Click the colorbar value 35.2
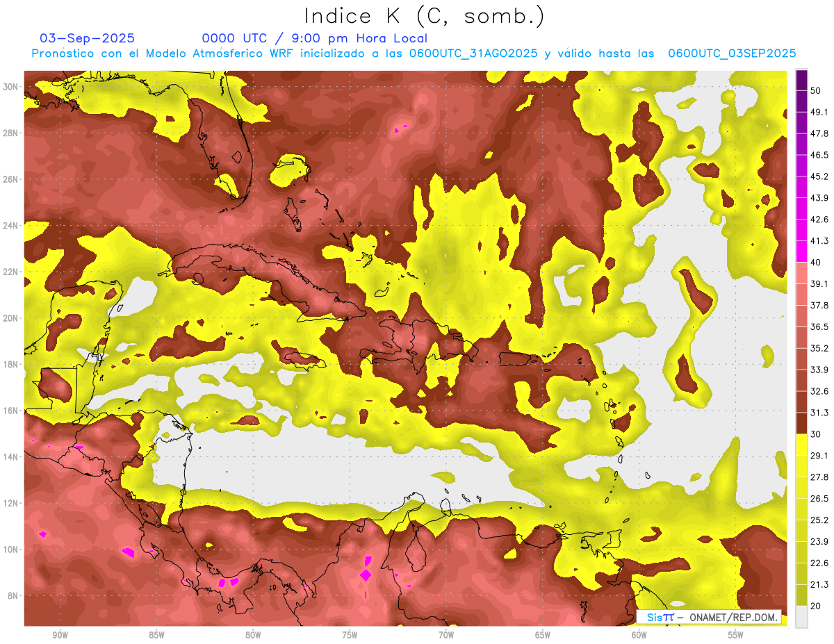 coord(819,348)
